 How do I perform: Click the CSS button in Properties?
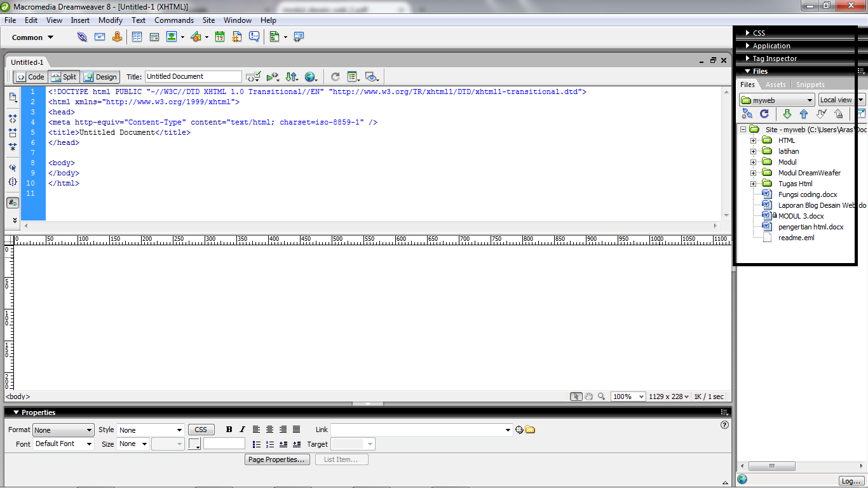point(201,430)
